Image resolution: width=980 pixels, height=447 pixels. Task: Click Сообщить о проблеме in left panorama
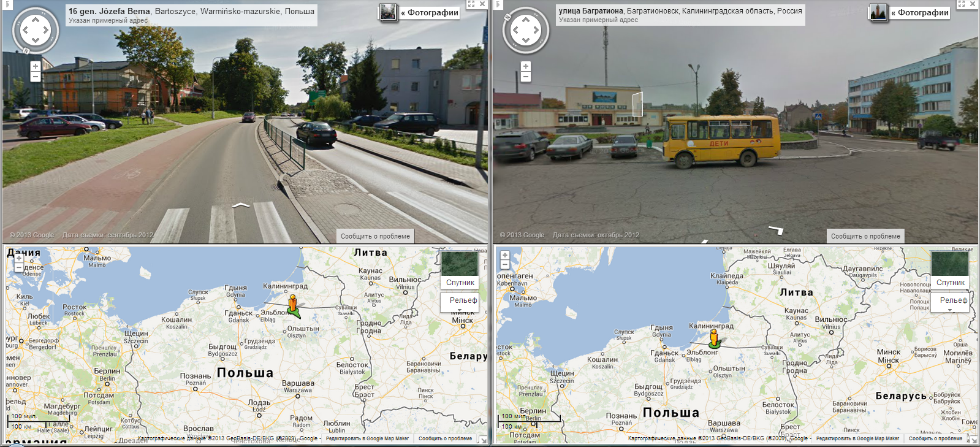[375, 236]
